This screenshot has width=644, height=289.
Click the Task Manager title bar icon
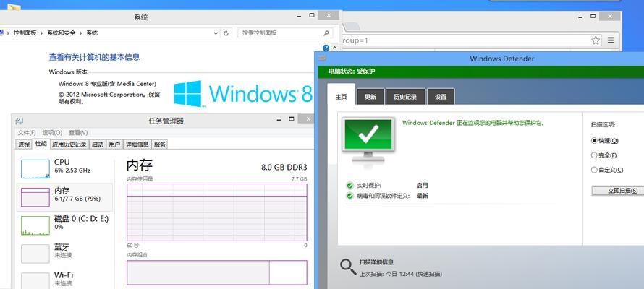[20, 121]
